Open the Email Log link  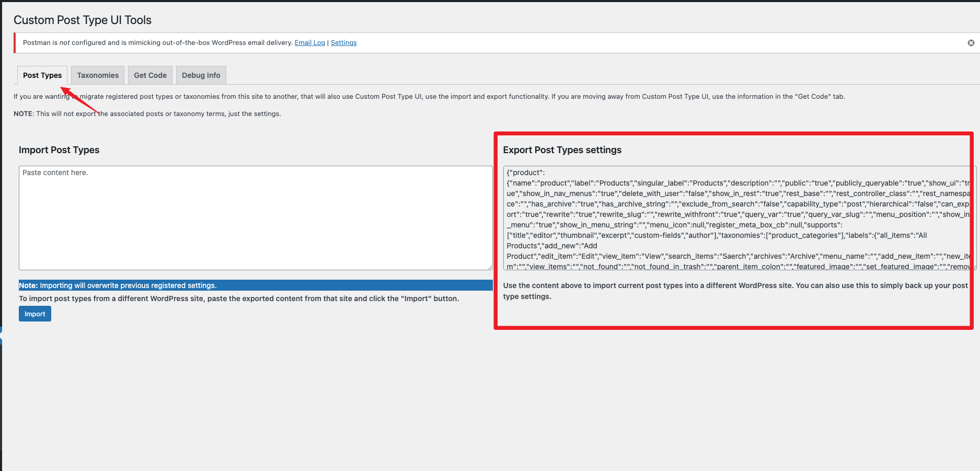click(309, 43)
